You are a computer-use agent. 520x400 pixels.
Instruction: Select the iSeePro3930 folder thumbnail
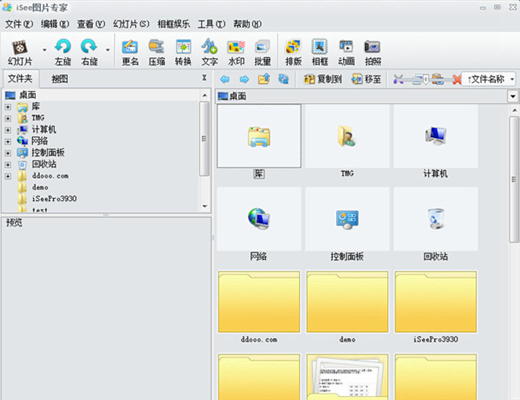click(435, 302)
